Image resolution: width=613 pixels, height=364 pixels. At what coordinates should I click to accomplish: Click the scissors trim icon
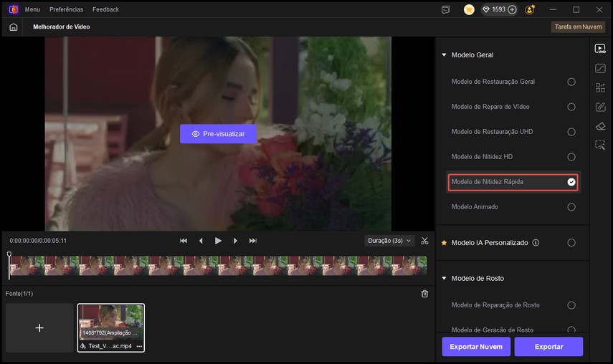click(424, 241)
